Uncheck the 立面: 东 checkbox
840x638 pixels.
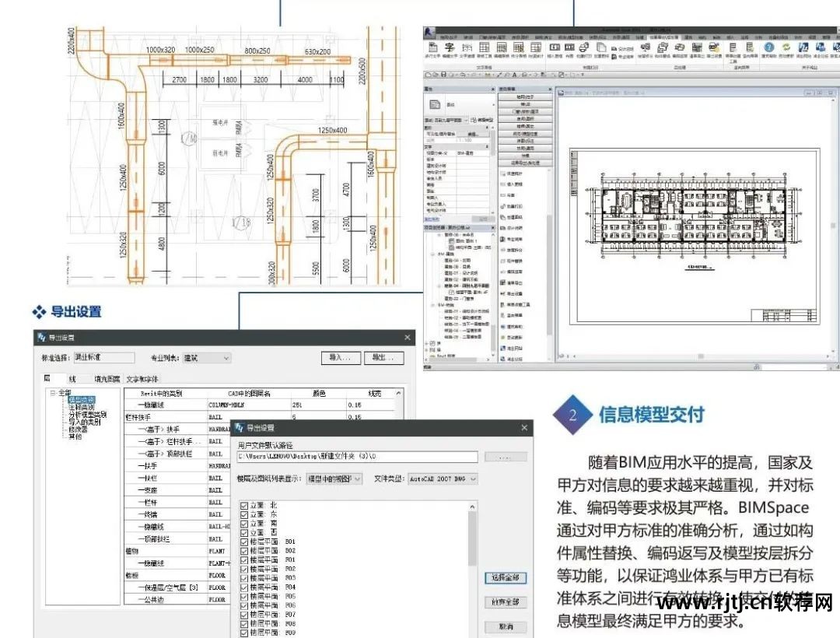pos(244,514)
